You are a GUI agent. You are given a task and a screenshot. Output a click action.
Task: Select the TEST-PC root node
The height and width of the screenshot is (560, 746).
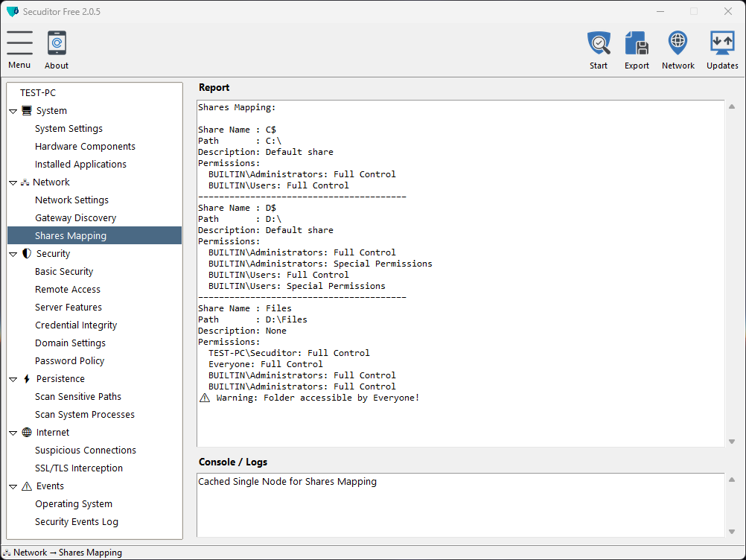[38, 93]
